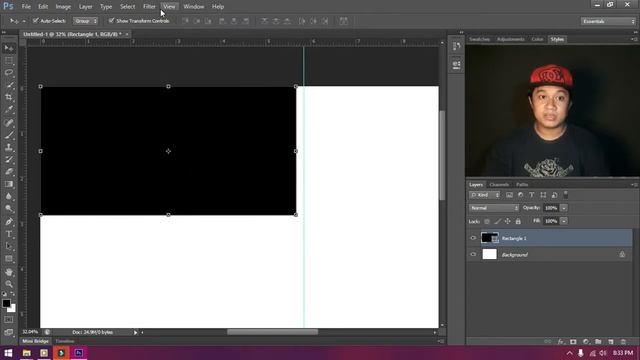The height and width of the screenshot is (360, 640).
Task: Toggle lock image pixels brush icon
Action: pyautogui.click(x=497, y=221)
